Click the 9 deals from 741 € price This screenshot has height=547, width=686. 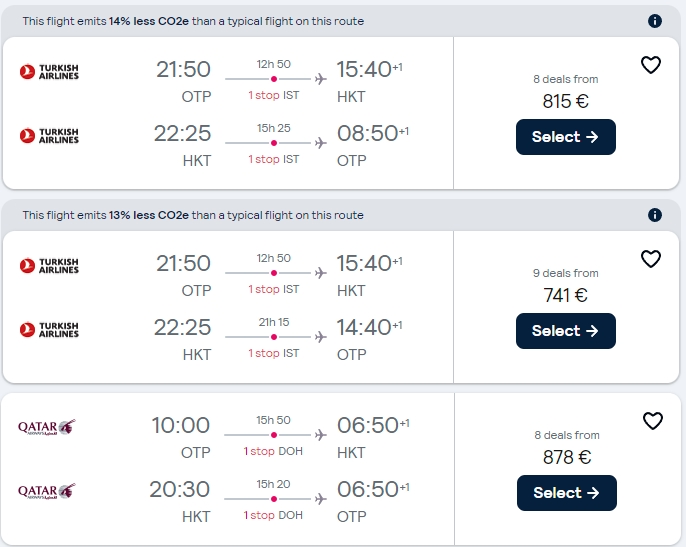point(565,295)
